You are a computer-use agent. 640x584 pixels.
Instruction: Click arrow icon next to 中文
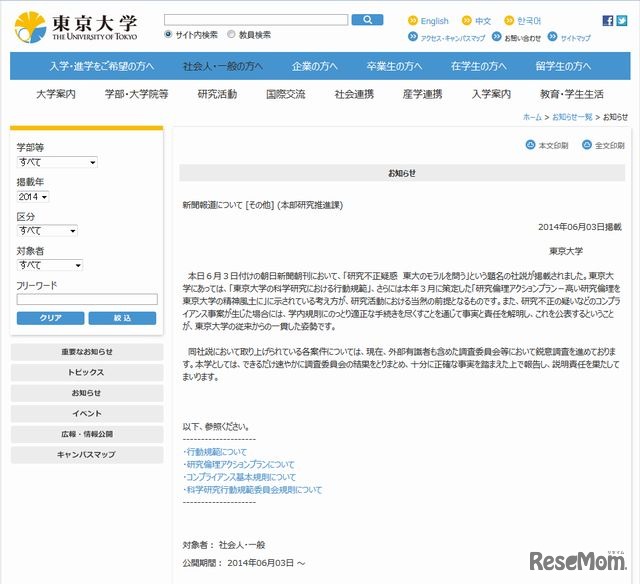pos(466,20)
